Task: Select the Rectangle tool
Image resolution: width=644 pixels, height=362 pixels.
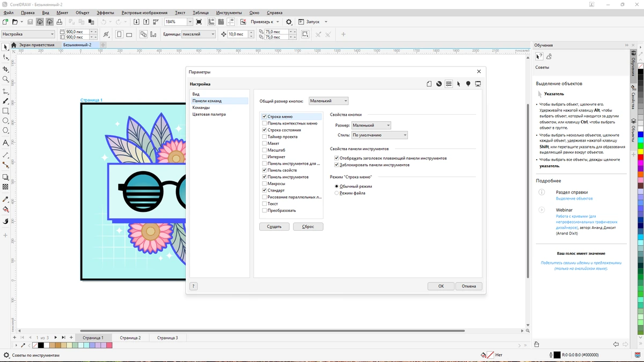Action: (5, 111)
